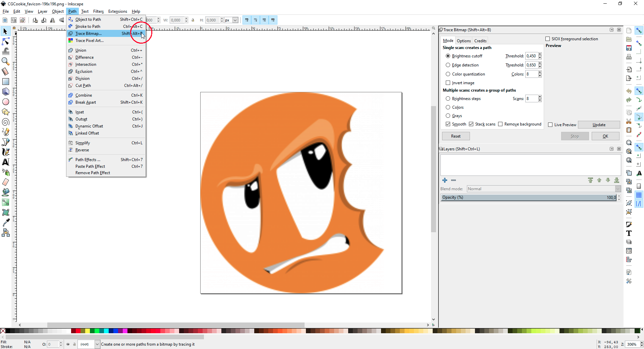Screen dimensions: 644x349
Task: Increase the zoom percentage stepper
Action: 642,343
